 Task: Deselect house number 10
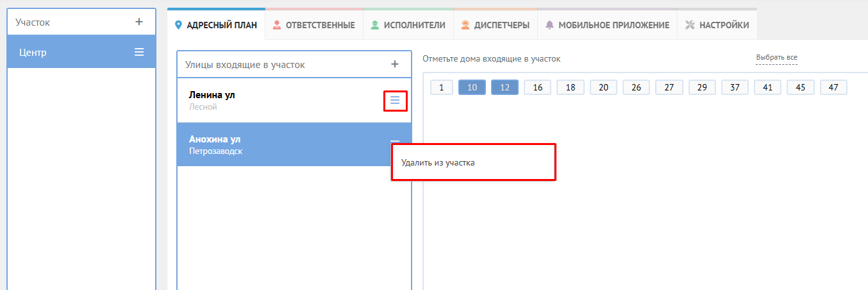[x=472, y=88]
